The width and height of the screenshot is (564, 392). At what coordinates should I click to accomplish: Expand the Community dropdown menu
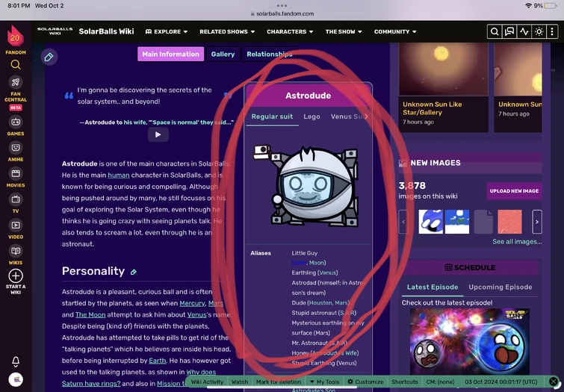coord(395,31)
